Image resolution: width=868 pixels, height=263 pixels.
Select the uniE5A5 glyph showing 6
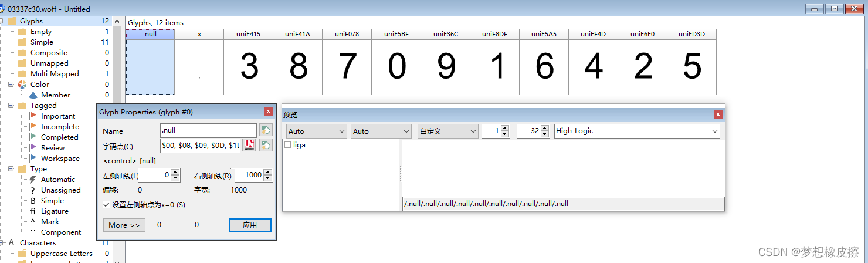pos(544,62)
